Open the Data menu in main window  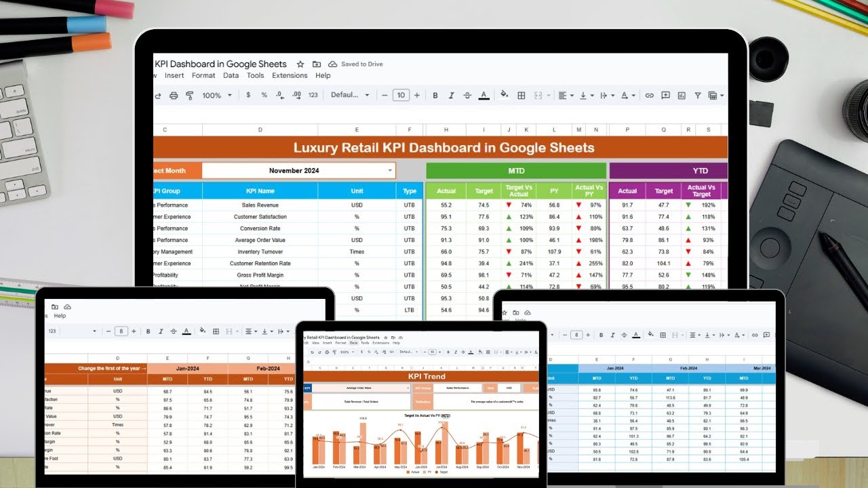click(x=231, y=76)
